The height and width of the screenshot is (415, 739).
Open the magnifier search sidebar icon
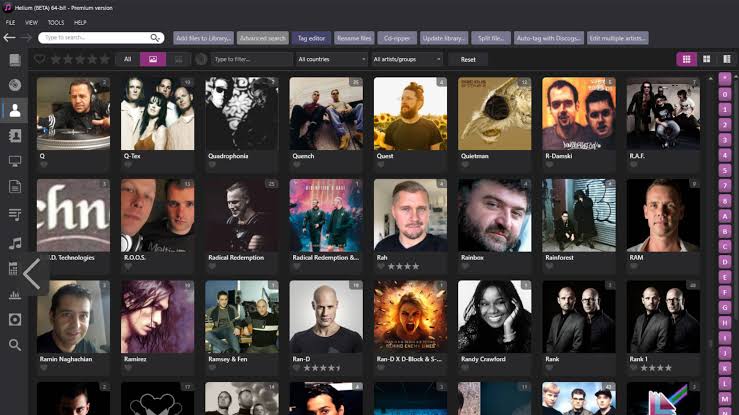[15, 345]
